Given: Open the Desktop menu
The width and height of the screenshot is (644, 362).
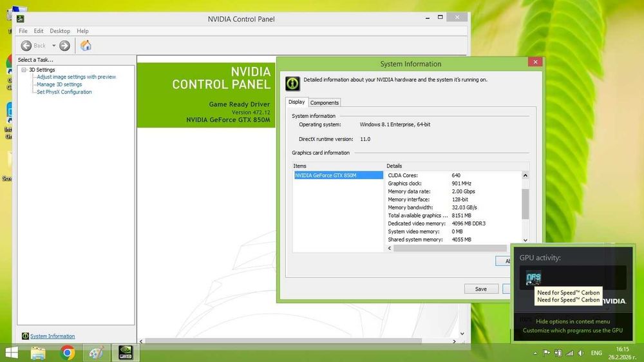Looking at the screenshot, I should click(60, 31).
